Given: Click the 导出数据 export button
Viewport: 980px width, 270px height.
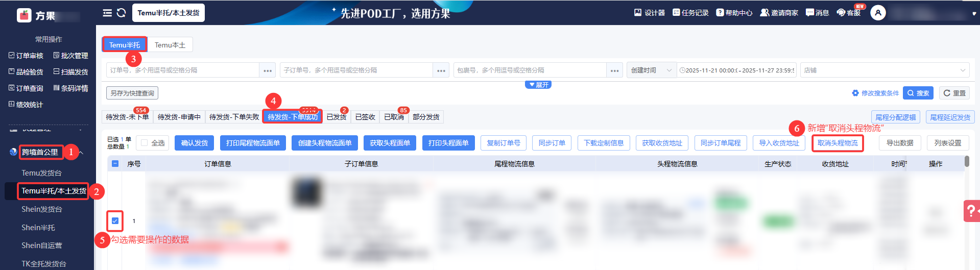Looking at the screenshot, I should (900, 143).
